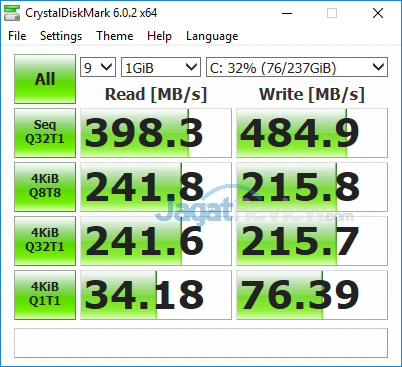Expand the test count dropdown showing 9

tap(98, 67)
